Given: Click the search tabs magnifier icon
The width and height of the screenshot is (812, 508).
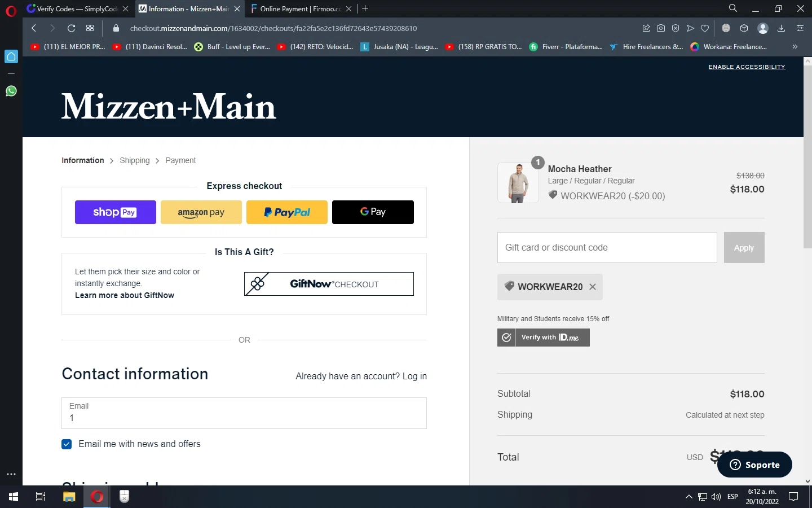Looking at the screenshot, I should point(733,8).
